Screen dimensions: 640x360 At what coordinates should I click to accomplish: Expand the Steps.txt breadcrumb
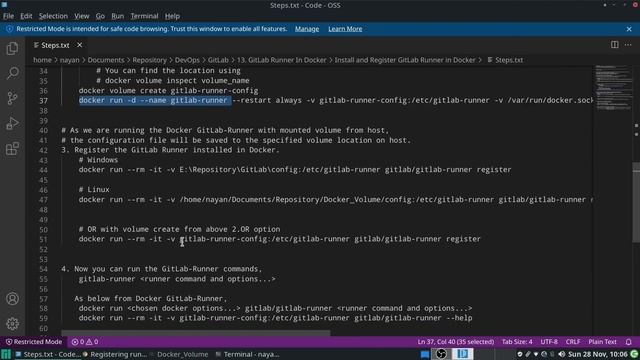505,60
